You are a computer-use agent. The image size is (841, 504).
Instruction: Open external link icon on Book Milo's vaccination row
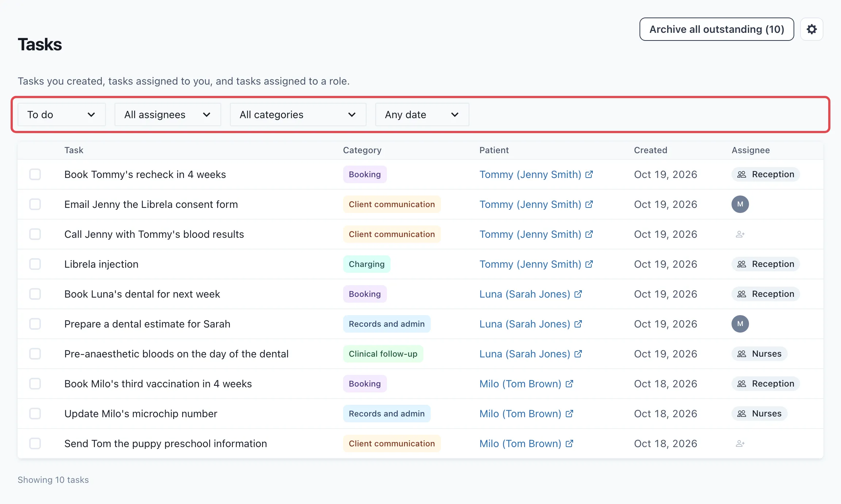click(x=569, y=384)
